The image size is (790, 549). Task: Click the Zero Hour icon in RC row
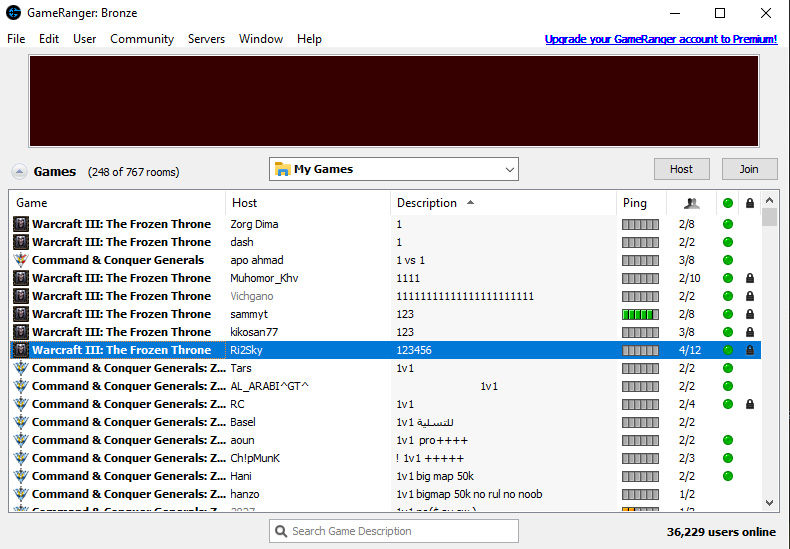(x=21, y=404)
